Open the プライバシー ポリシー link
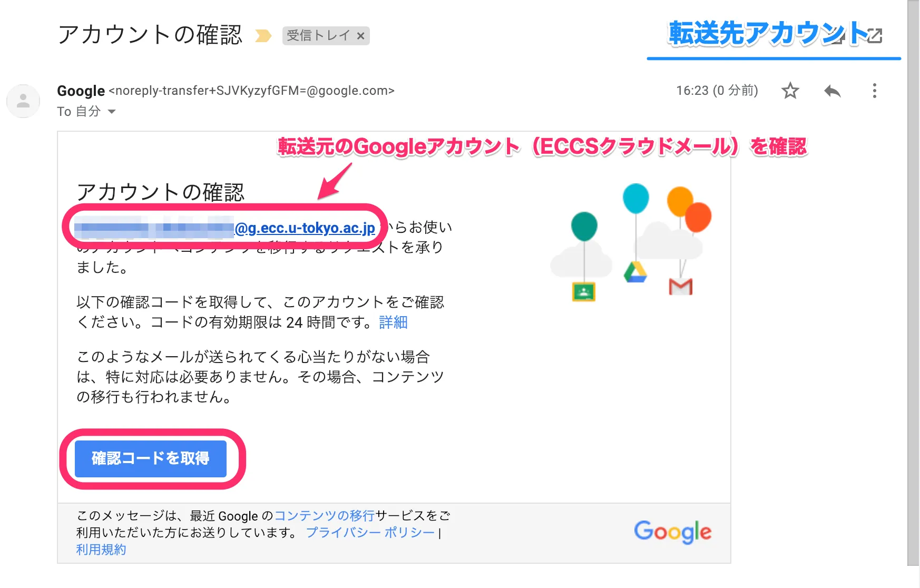 point(370,532)
